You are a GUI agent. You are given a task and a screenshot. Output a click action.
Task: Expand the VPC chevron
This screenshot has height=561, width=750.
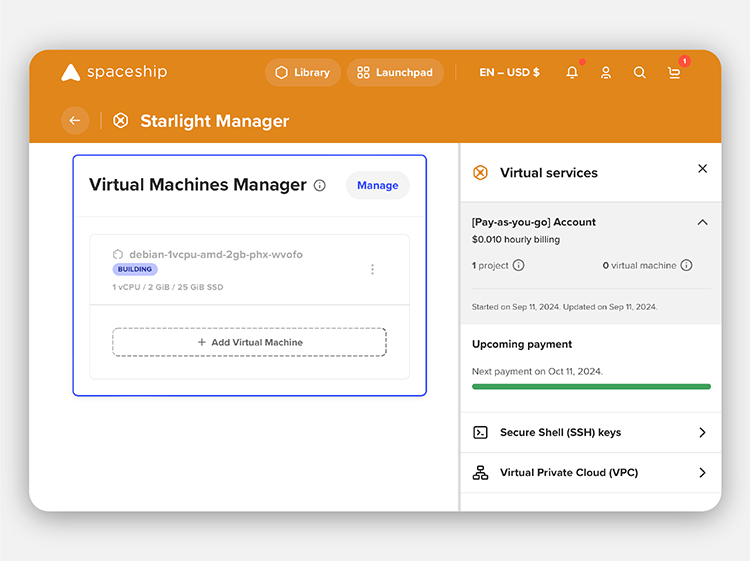(702, 473)
